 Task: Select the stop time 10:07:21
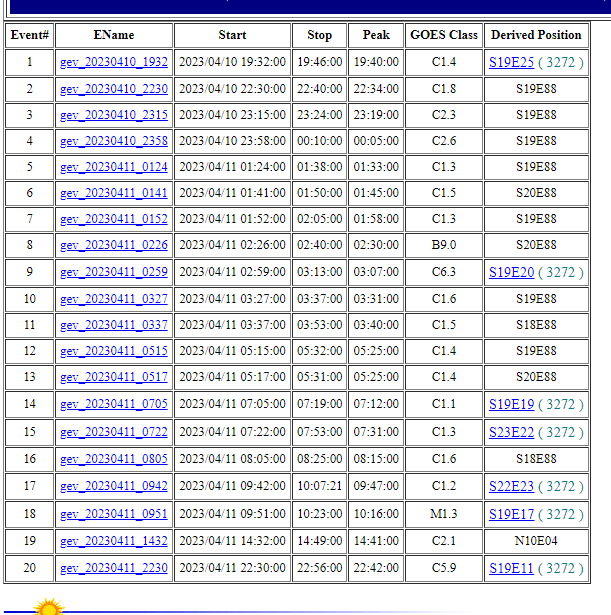(320, 486)
